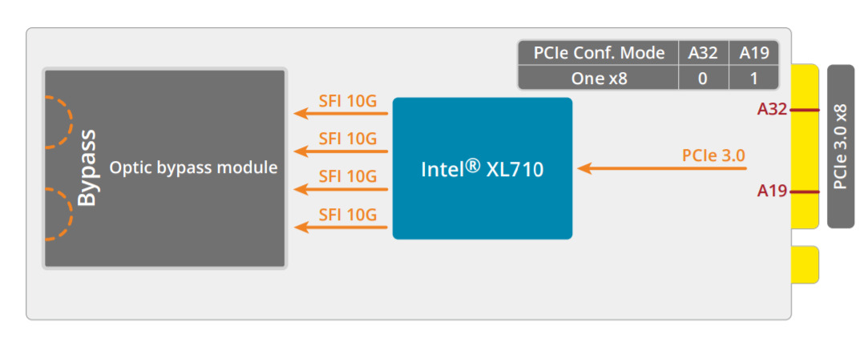
Task: Click the A32 value 0 cell
Action: coord(704,78)
